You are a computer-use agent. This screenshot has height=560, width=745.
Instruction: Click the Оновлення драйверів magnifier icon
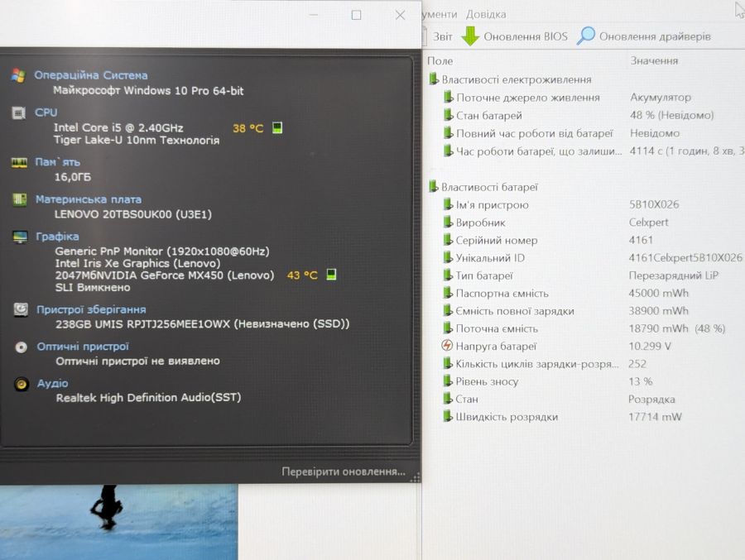tap(586, 36)
